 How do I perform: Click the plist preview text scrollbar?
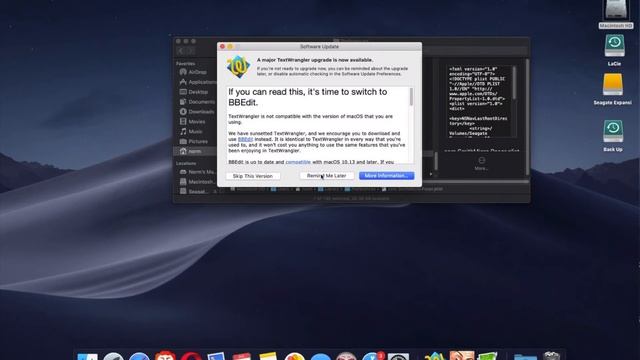point(514,82)
